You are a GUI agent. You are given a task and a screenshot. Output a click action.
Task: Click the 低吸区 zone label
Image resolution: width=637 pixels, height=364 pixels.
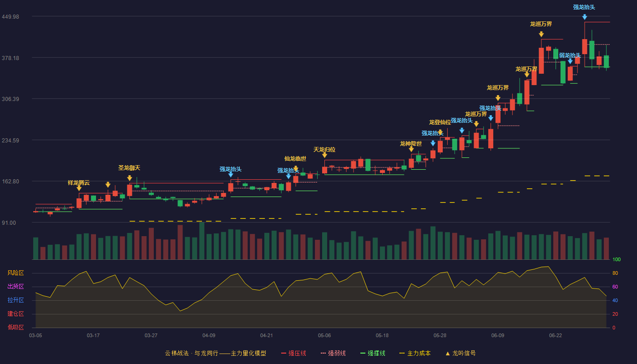pos(15,327)
